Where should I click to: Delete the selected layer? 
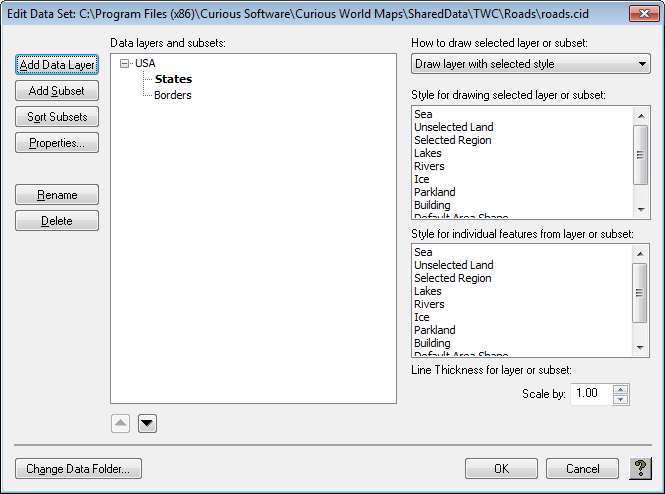point(57,221)
